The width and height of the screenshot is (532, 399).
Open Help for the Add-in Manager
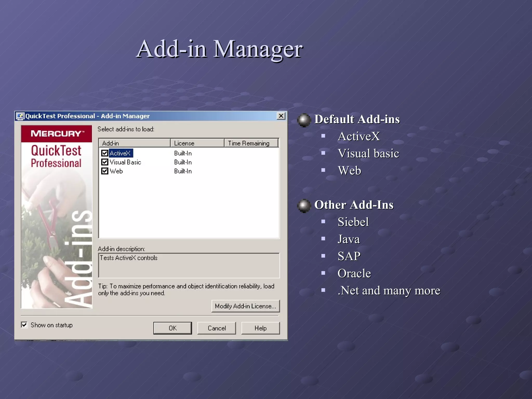tap(261, 328)
